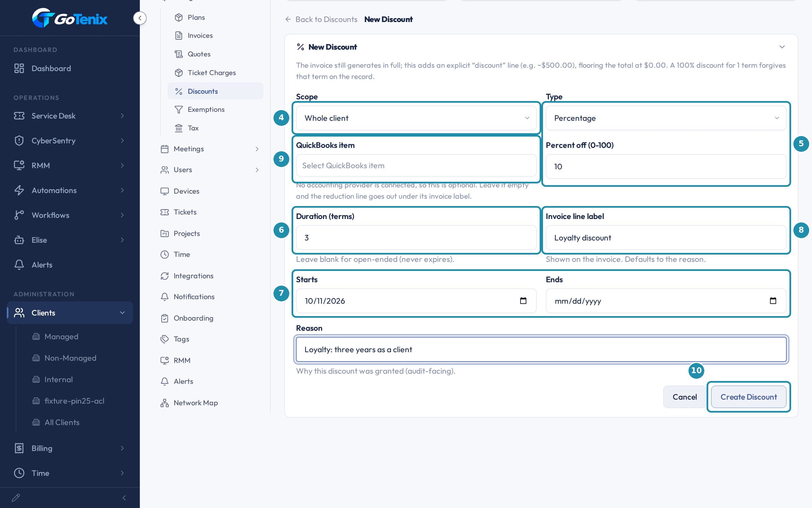Click the Invoices document icon
This screenshot has height=508, width=812.
(179, 36)
